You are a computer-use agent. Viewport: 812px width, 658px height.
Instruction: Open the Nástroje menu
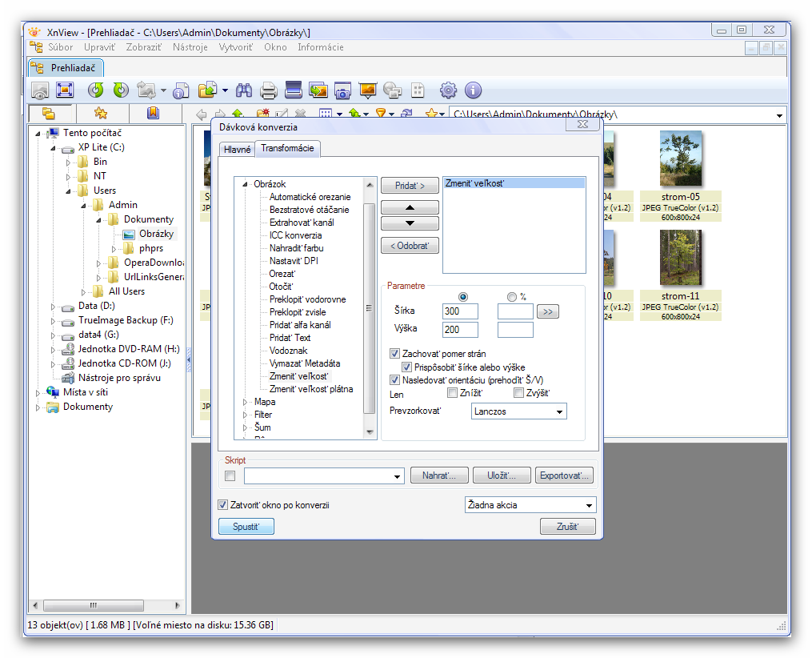coord(190,47)
